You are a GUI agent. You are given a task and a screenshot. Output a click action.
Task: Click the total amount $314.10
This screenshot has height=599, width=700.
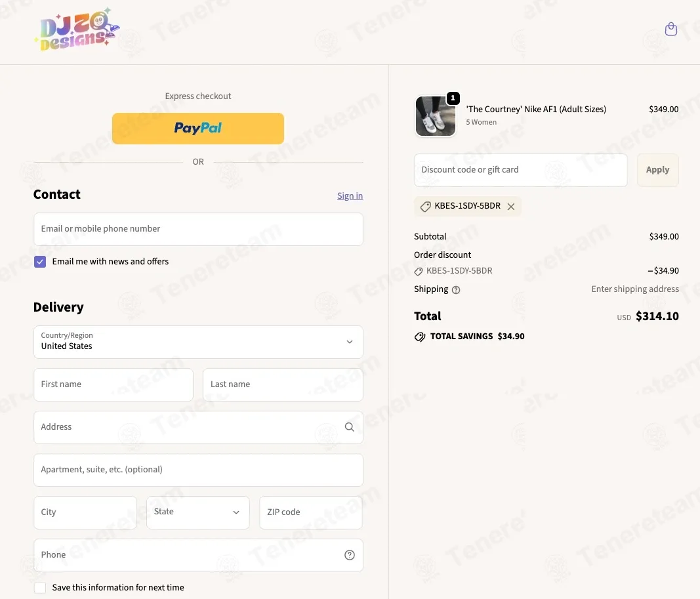[657, 316]
